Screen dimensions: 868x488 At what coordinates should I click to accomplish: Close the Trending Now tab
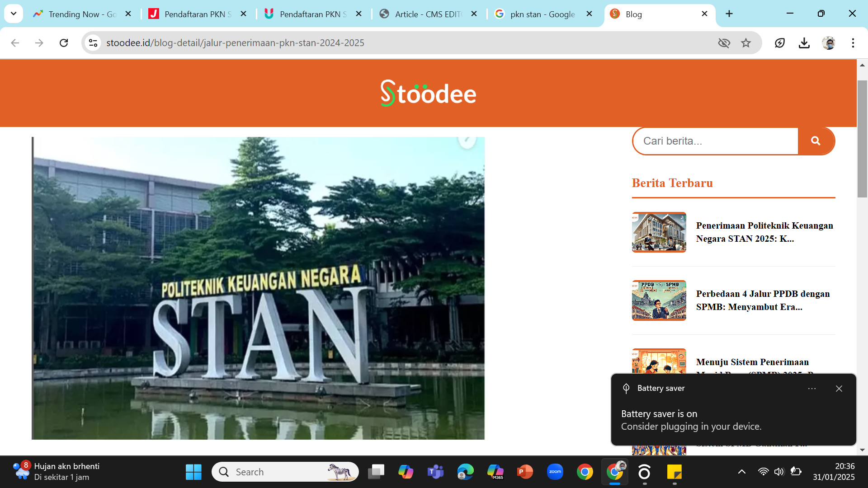pos(128,14)
